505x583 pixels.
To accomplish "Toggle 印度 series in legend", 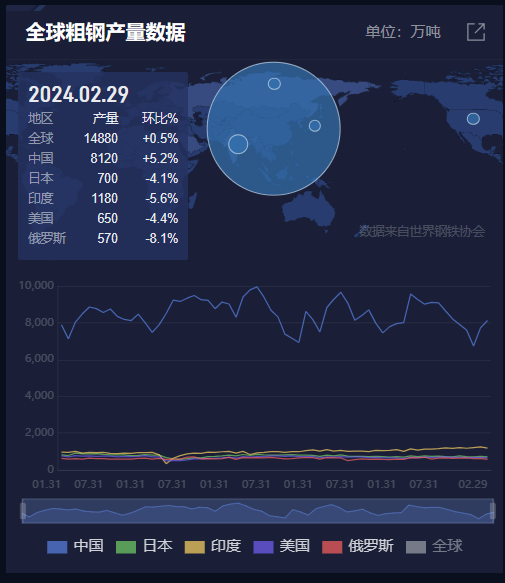I will point(213,546).
